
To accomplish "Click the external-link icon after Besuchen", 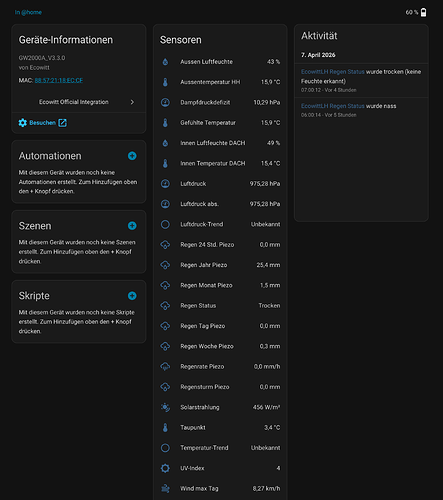I will 62,123.
